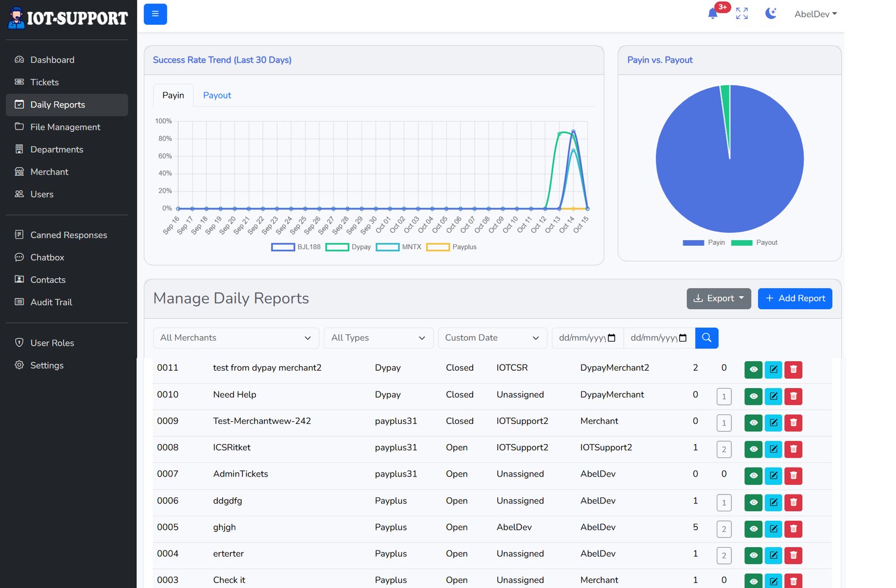Screen dimensions: 896x588
Task: Toggle dark mode with the moon icon
Action: tap(771, 14)
